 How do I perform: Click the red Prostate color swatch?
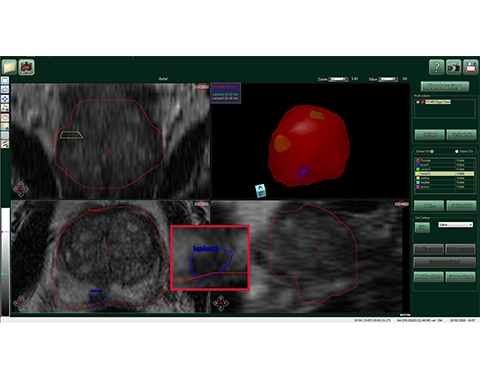pos(418,160)
